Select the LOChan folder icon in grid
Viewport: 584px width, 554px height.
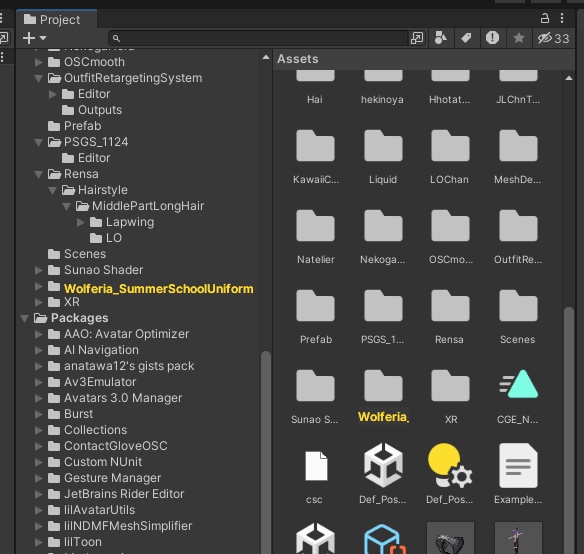point(450,146)
